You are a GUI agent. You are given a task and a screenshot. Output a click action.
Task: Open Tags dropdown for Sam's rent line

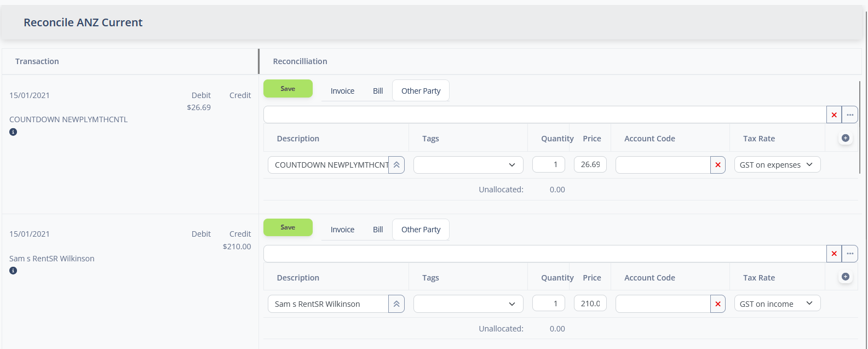tap(468, 304)
